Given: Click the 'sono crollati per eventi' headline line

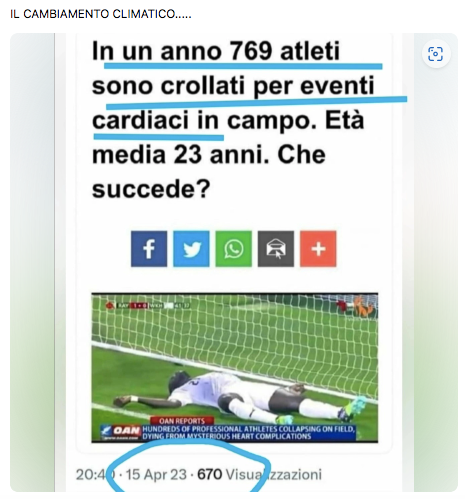Looking at the screenshot, I should point(233,86).
